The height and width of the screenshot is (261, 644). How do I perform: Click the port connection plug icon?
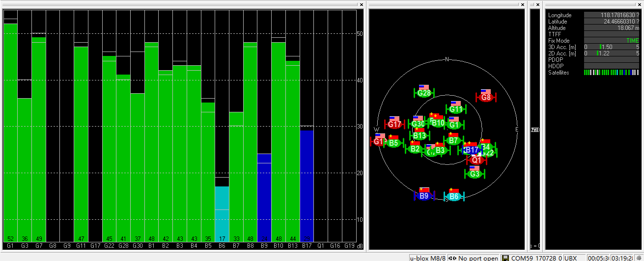(452, 258)
